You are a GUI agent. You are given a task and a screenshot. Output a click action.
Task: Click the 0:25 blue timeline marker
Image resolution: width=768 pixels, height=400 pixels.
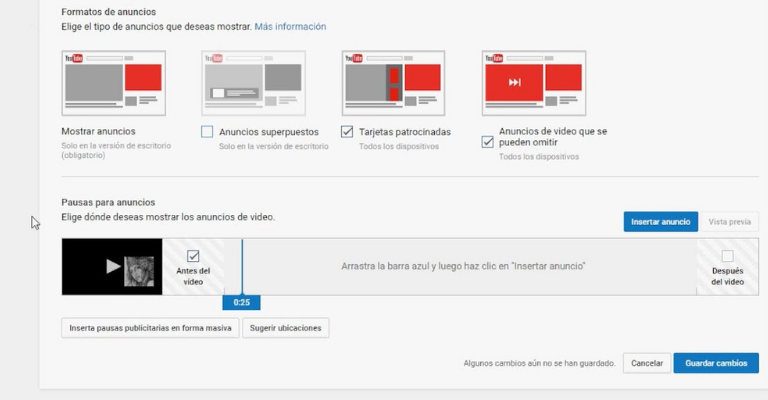241,303
